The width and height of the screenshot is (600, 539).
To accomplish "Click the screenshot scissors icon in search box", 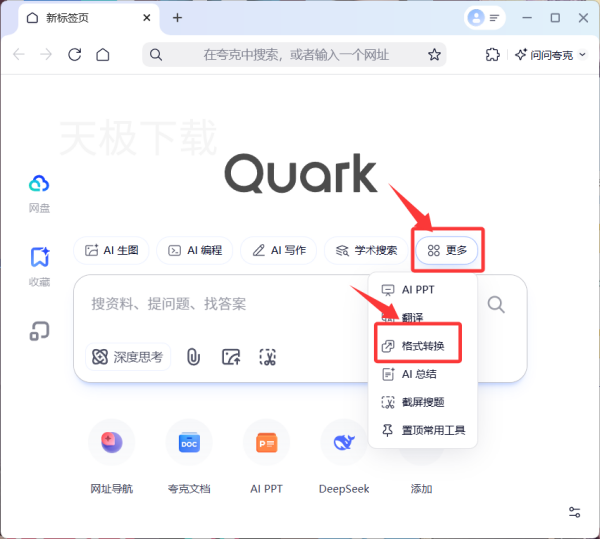I will tap(267, 357).
